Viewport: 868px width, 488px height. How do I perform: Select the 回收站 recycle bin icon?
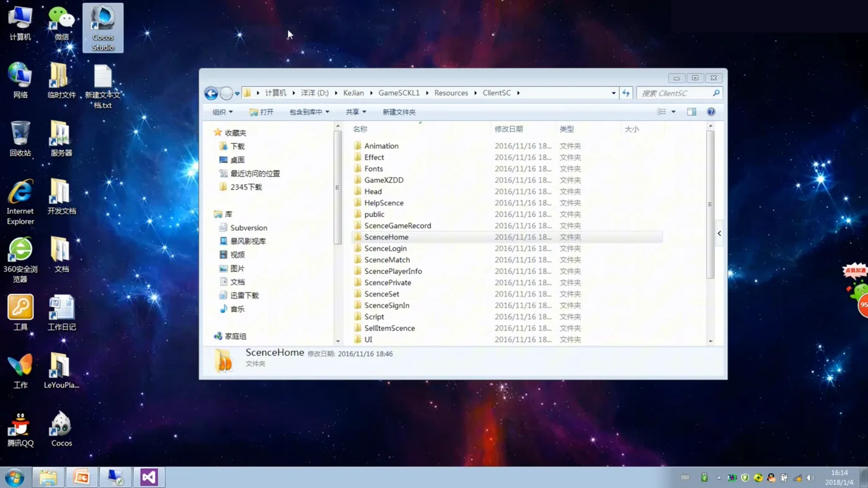(20, 139)
